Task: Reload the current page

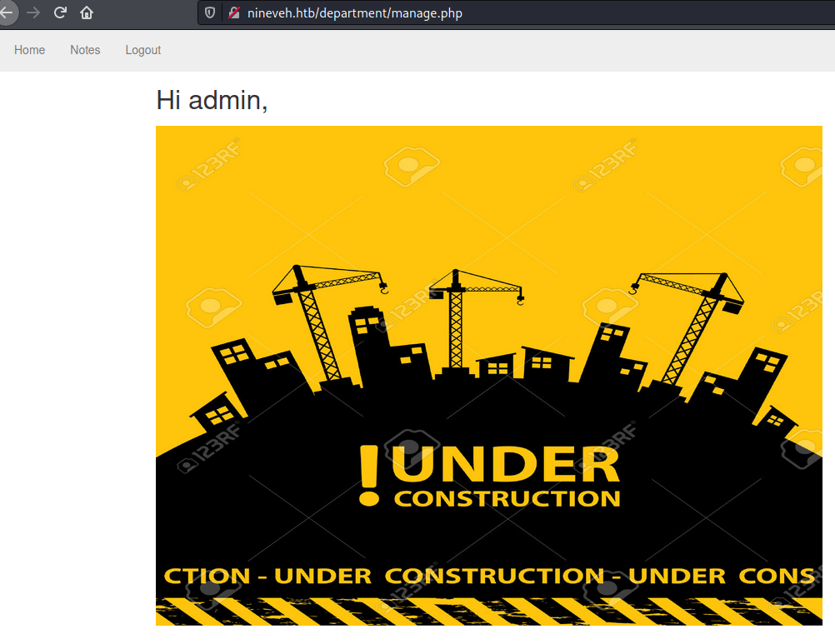Action: (60, 12)
